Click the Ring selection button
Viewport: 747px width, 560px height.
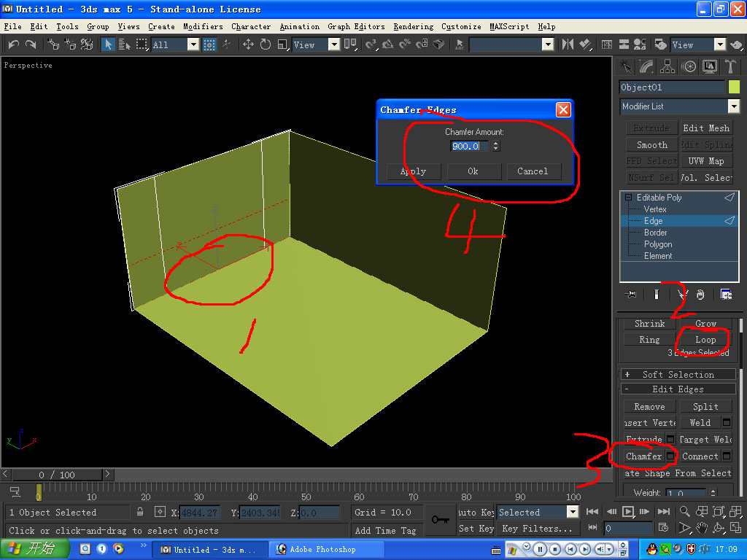[649, 340]
